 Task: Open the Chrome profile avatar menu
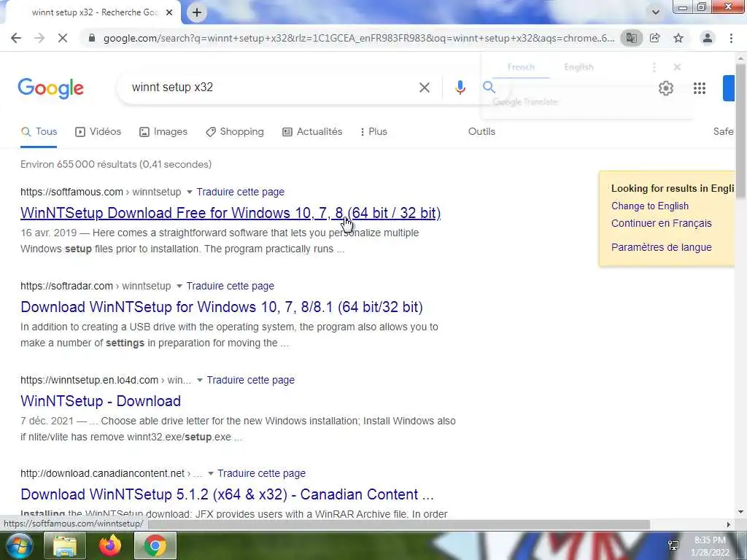pyautogui.click(x=708, y=38)
